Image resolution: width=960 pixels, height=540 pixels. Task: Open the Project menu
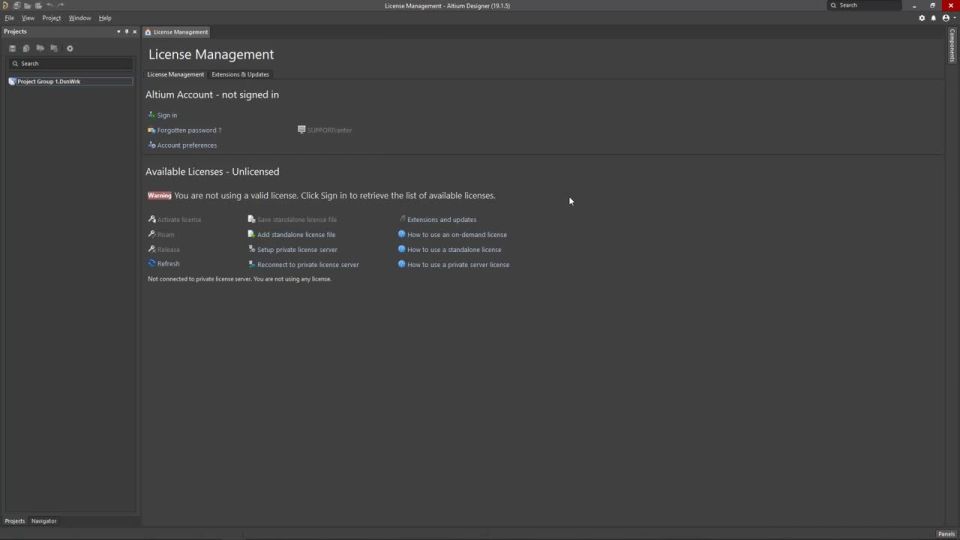51,18
